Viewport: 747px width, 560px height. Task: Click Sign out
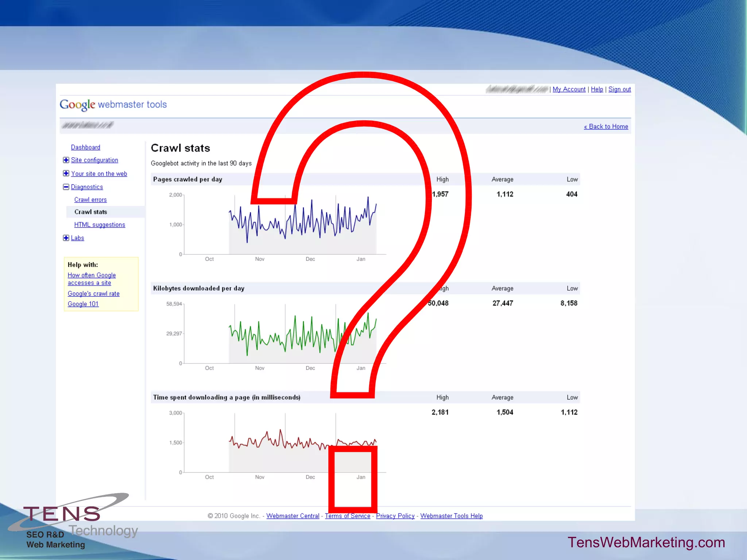tap(620, 89)
